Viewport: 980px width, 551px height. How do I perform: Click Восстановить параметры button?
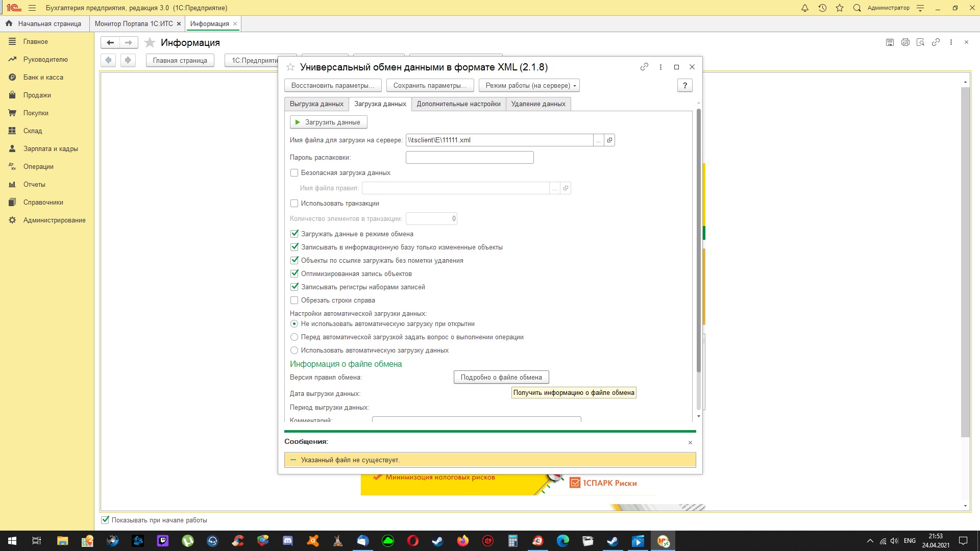click(333, 85)
